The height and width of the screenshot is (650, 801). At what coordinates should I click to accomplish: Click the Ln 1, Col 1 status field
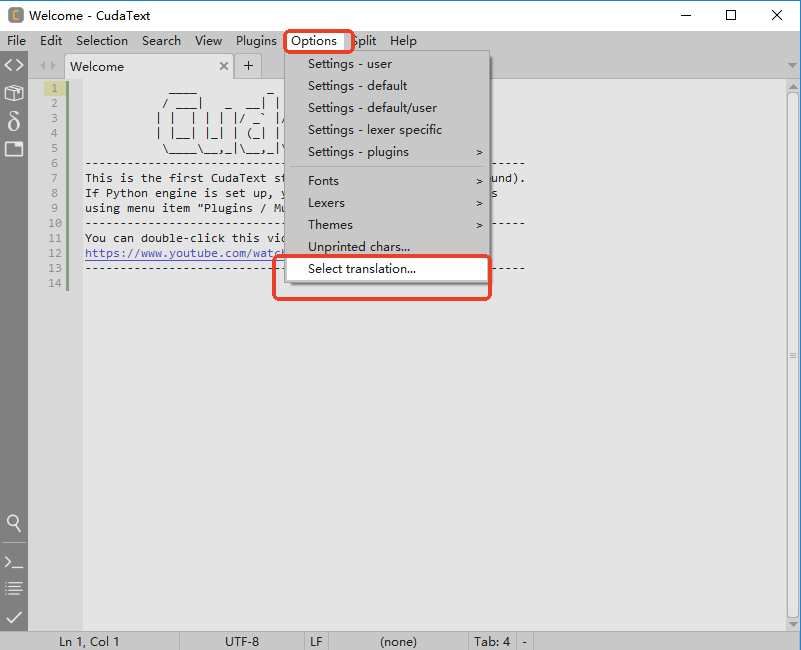tap(89, 642)
